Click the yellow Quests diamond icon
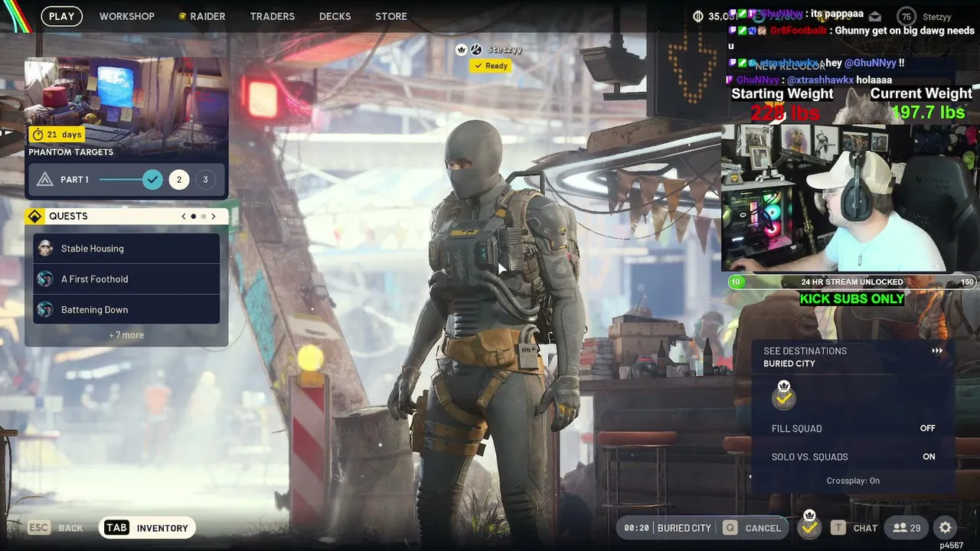Viewport: 980px width, 551px height. (34, 217)
